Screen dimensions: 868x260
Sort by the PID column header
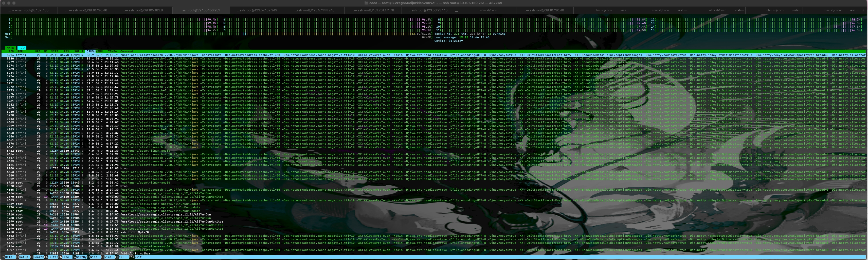(11, 51)
